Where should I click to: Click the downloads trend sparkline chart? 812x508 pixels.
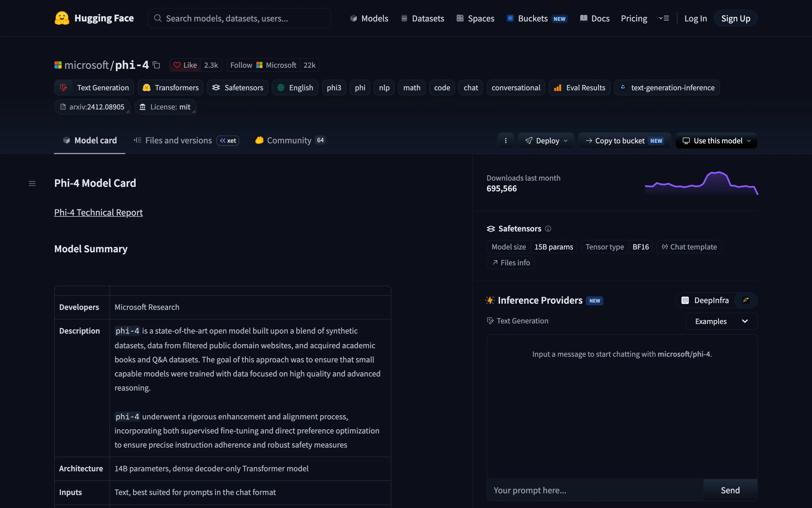(701, 183)
